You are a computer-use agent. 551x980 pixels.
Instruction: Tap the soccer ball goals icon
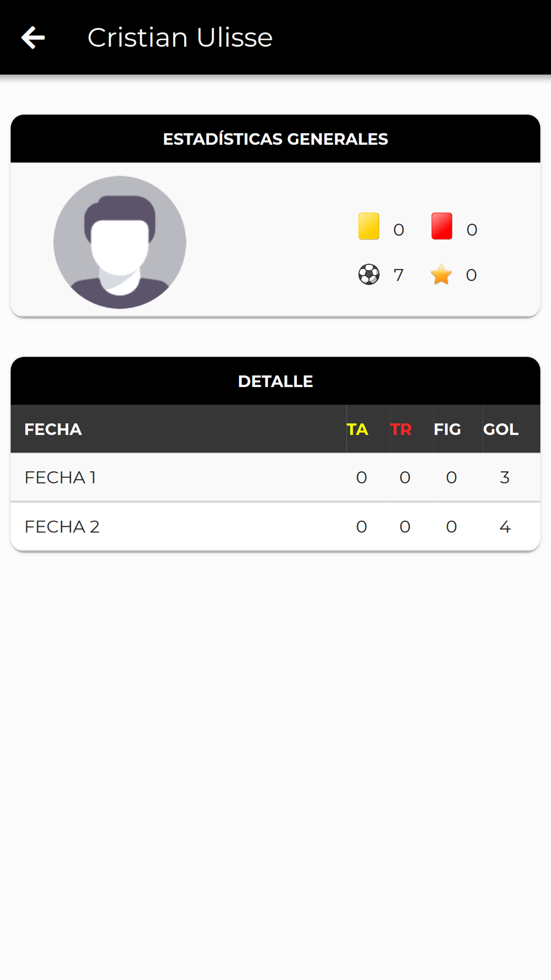(369, 274)
